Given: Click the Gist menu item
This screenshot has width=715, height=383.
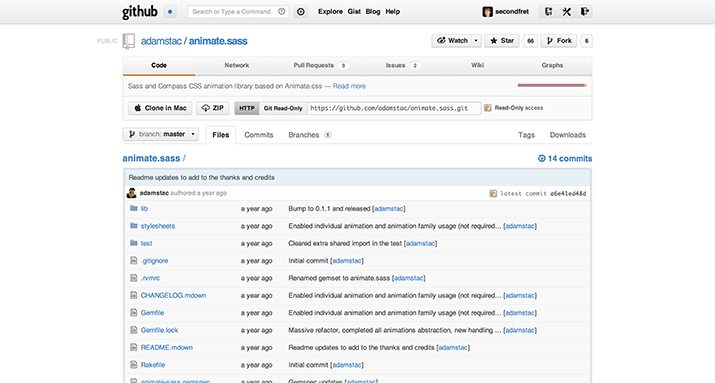Looking at the screenshot, I should (354, 12).
